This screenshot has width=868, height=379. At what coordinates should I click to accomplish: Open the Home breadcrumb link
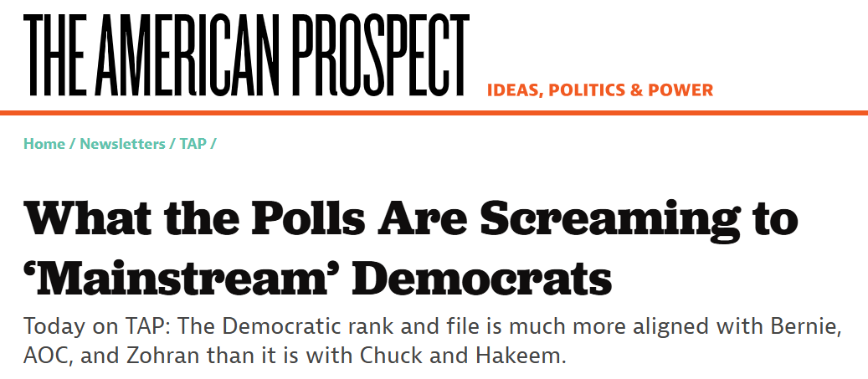(44, 144)
